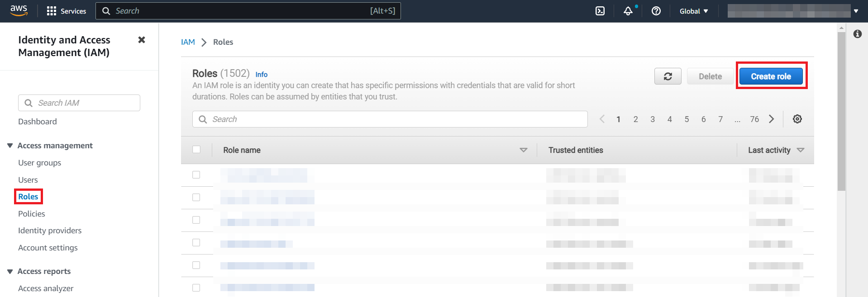This screenshot has height=297, width=868.
Task: Select the first role's checkbox
Action: point(196,174)
